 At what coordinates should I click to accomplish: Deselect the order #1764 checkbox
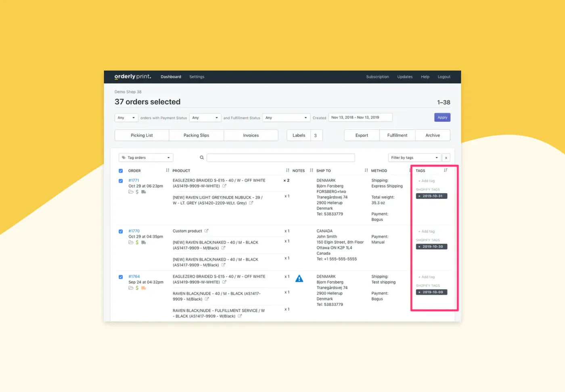121,277
